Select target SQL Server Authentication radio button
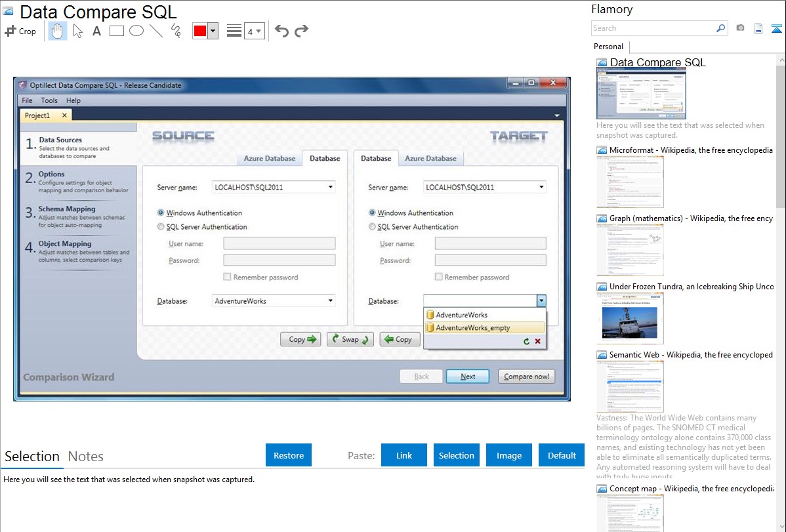786x532 pixels. [372, 226]
